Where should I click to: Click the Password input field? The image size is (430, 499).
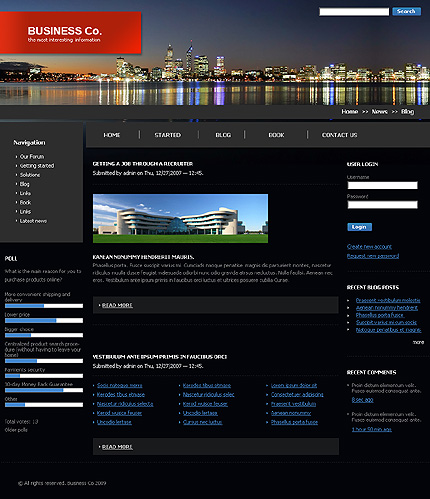pyautogui.click(x=382, y=205)
